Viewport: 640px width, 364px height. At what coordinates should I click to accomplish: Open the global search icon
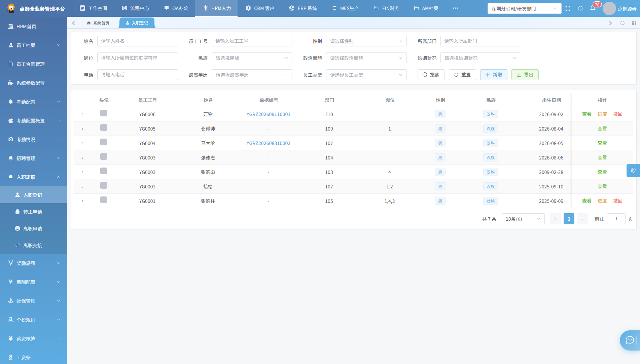coord(580,8)
